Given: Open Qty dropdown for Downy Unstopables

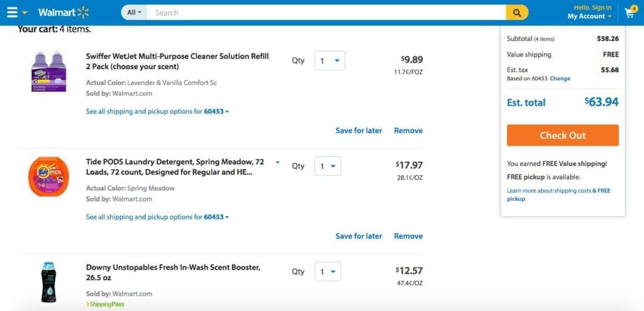Looking at the screenshot, I should point(328,271).
